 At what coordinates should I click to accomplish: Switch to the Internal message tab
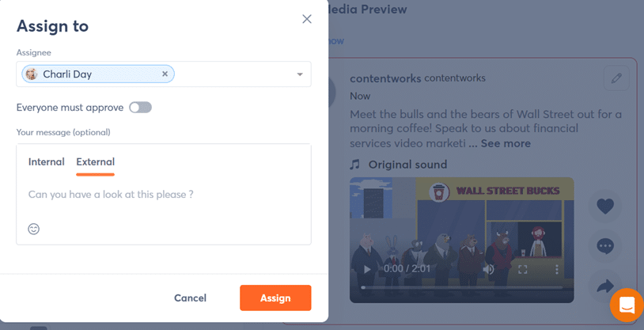pyautogui.click(x=47, y=161)
